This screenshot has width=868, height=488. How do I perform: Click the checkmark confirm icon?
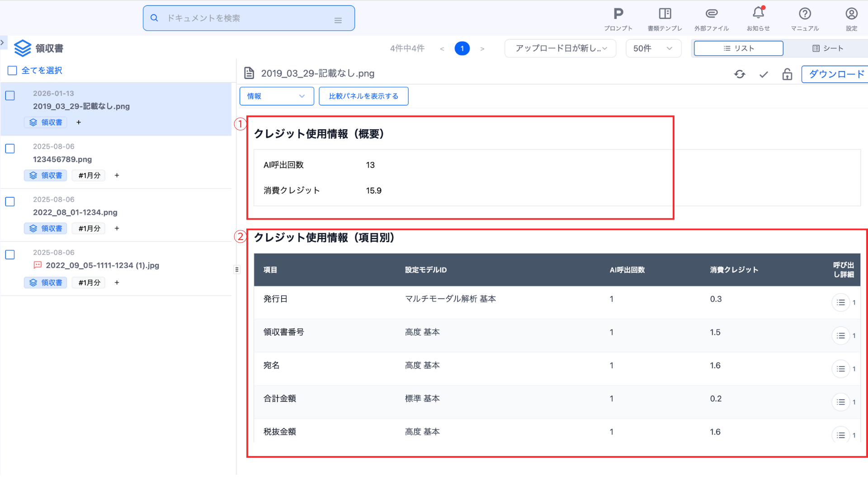tap(764, 74)
